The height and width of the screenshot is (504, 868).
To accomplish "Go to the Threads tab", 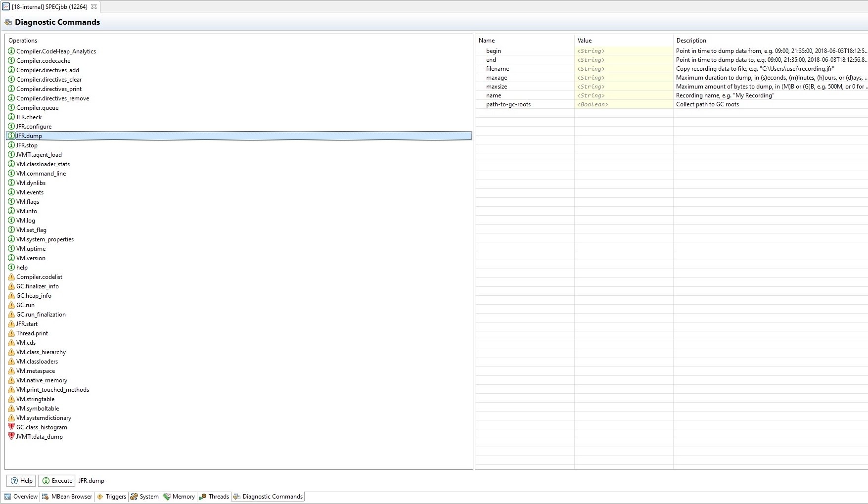I will tap(214, 497).
